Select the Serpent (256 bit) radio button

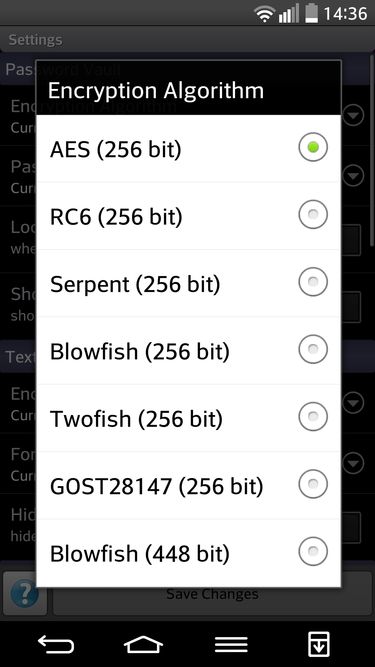pyautogui.click(x=313, y=282)
